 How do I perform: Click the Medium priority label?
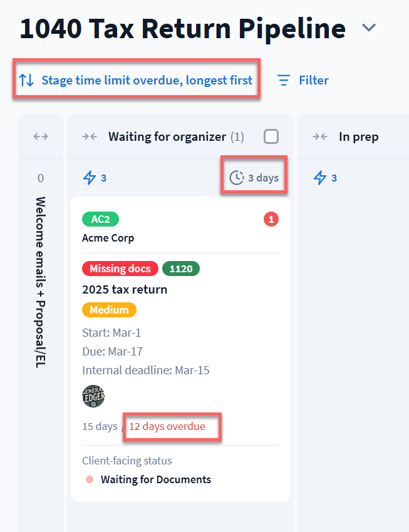coord(108,310)
